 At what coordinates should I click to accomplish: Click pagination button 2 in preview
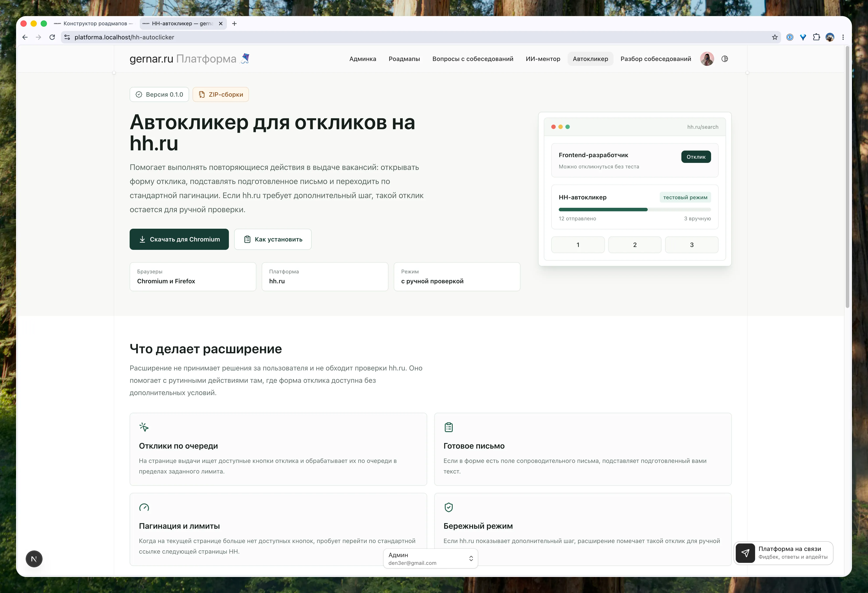[x=634, y=245]
